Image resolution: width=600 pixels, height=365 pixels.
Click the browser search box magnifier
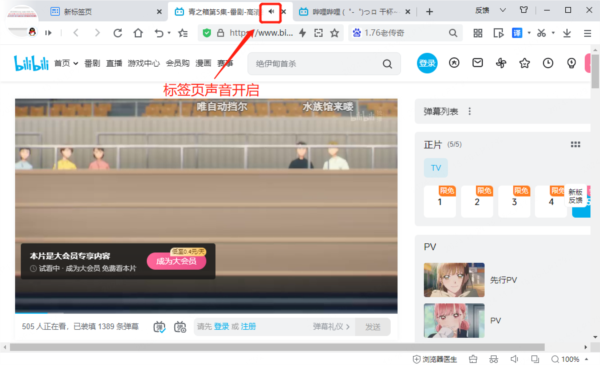click(453, 33)
